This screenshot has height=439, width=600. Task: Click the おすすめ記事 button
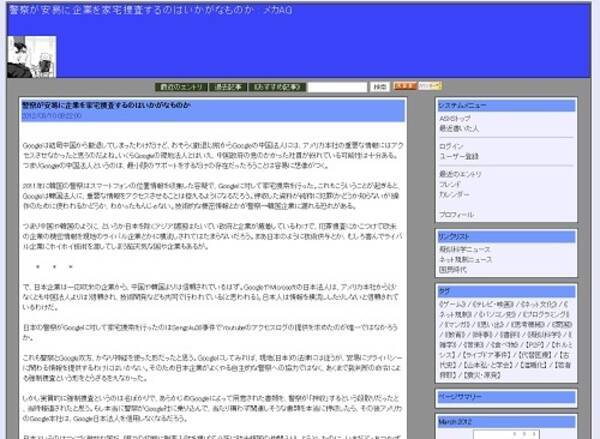[275, 87]
